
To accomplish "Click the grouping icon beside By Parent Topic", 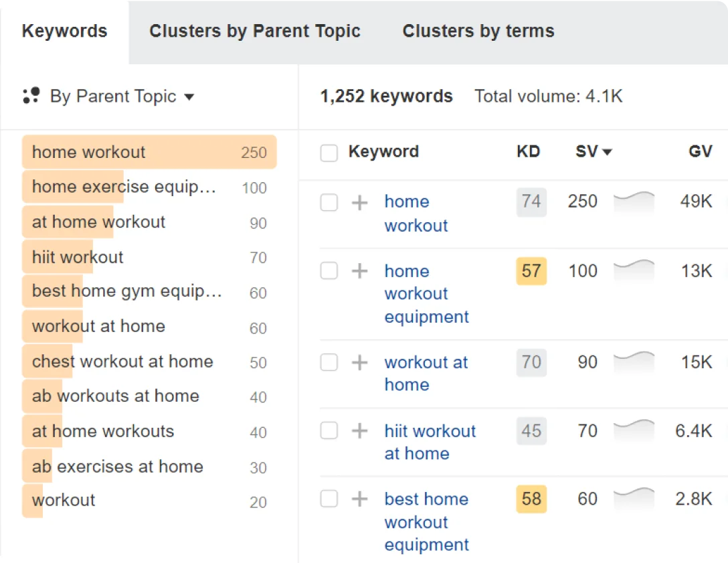I will [31, 96].
